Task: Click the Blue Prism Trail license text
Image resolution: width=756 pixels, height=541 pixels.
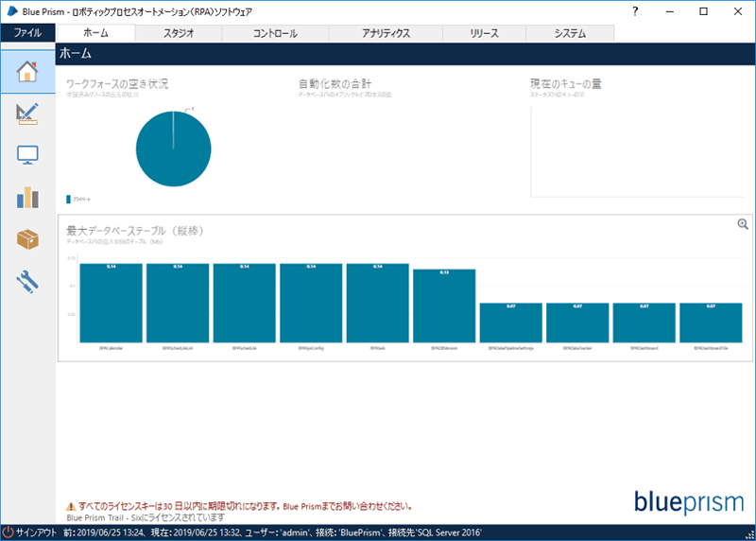Action: (x=146, y=517)
